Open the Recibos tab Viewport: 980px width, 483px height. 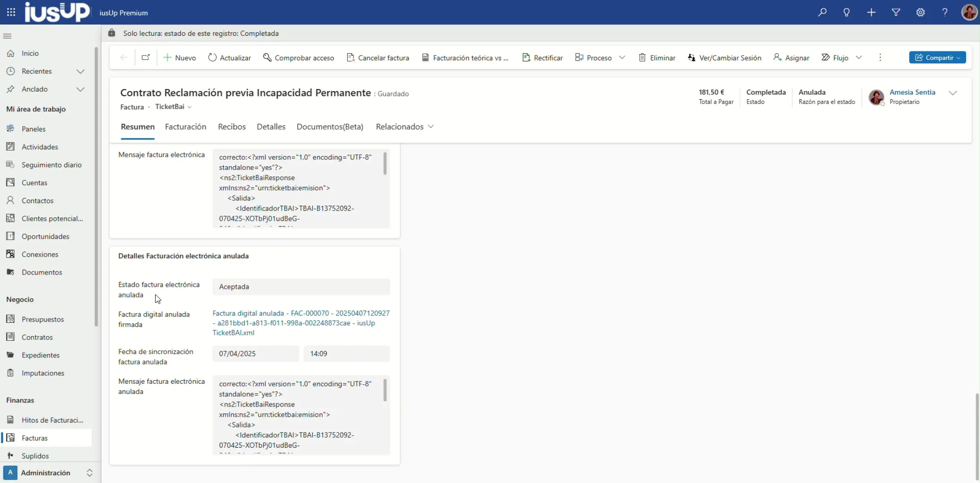click(x=231, y=127)
